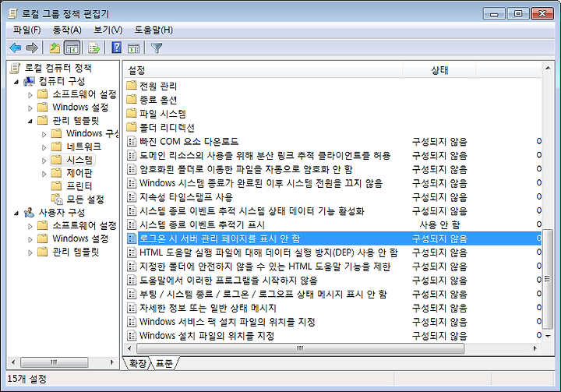The height and width of the screenshot is (392, 561).
Task: Switch to the 표준 tab
Action: (x=164, y=363)
